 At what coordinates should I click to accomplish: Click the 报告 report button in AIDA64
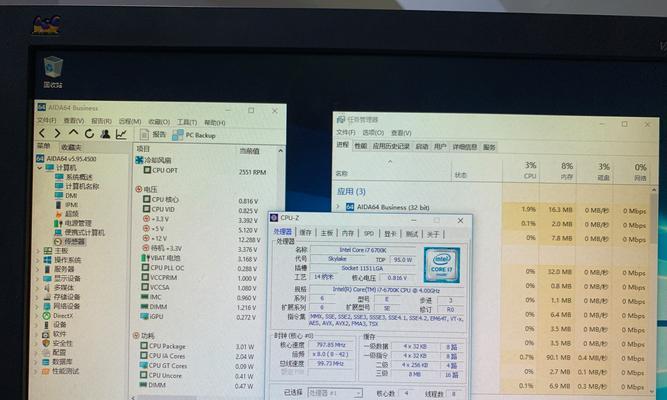pos(153,134)
